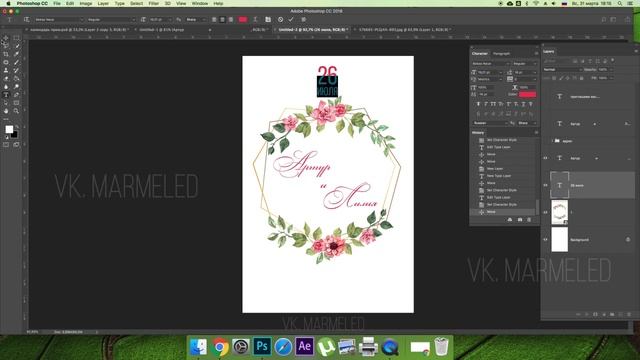Viewport: 640px width, 360px height.
Task: Open Finder from the Dock
Action: 198,347
